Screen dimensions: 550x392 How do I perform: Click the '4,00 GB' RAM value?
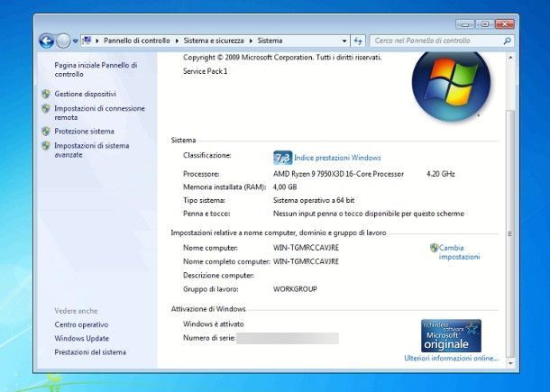(x=285, y=187)
